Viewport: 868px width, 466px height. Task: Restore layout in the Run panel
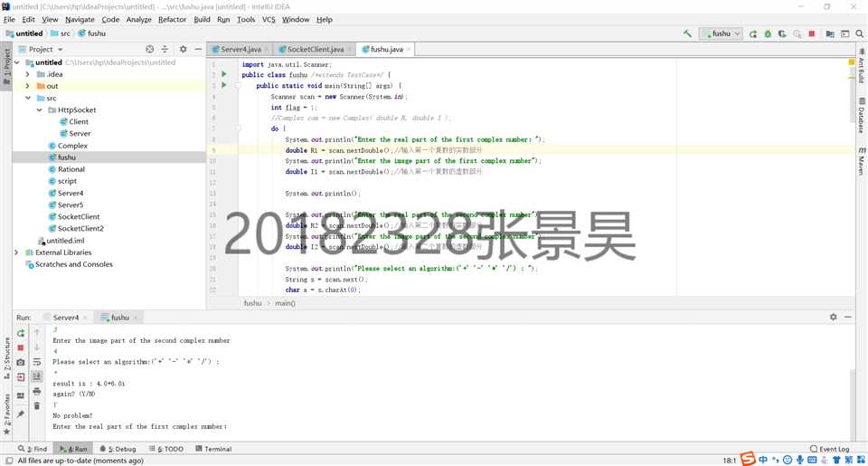tap(21, 395)
